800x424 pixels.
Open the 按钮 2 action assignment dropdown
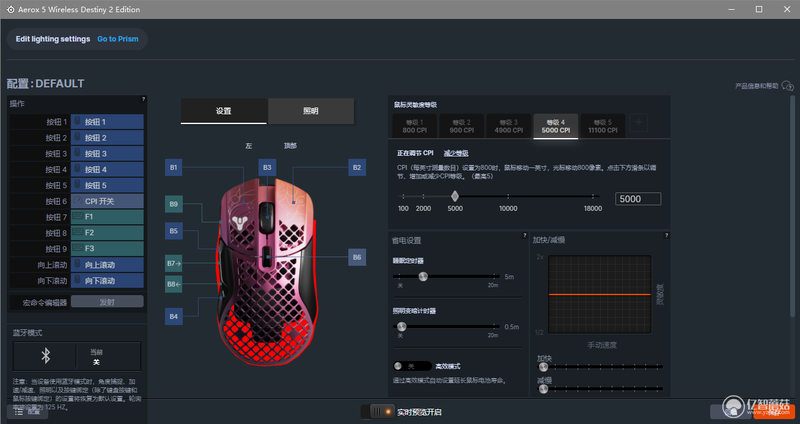pyautogui.click(x=107, y=138)
